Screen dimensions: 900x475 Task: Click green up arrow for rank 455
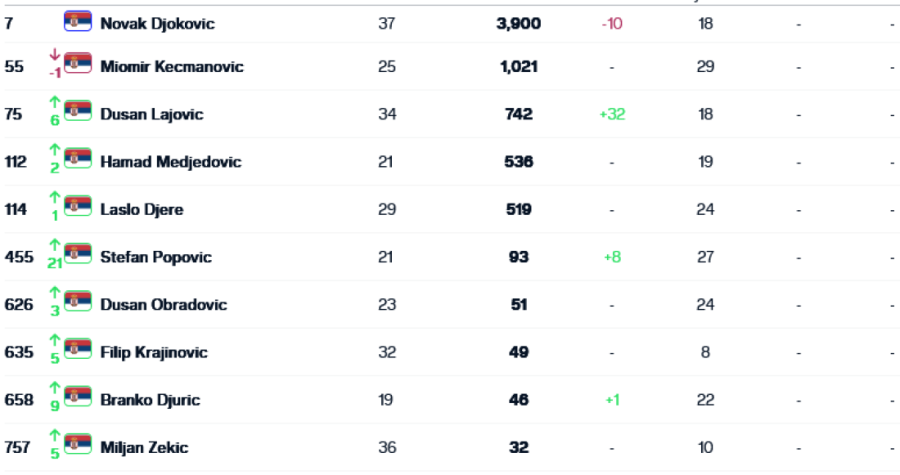[54, 245]
